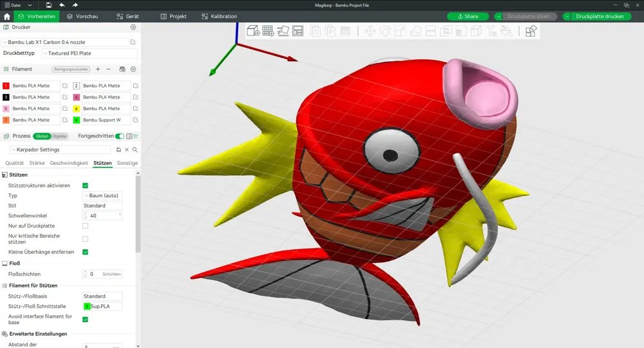
Task: Select the Text shape tool icon
Action: 491,31
